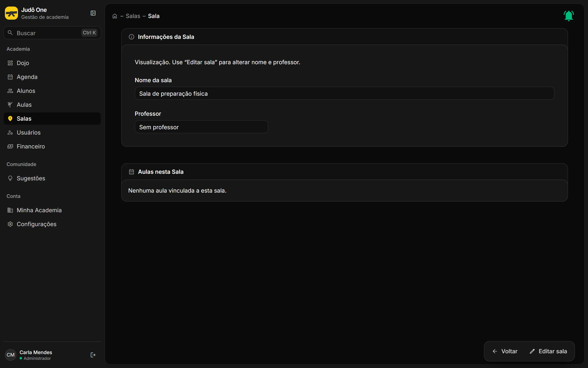Click the CM user avatar

tap(10, 355)
